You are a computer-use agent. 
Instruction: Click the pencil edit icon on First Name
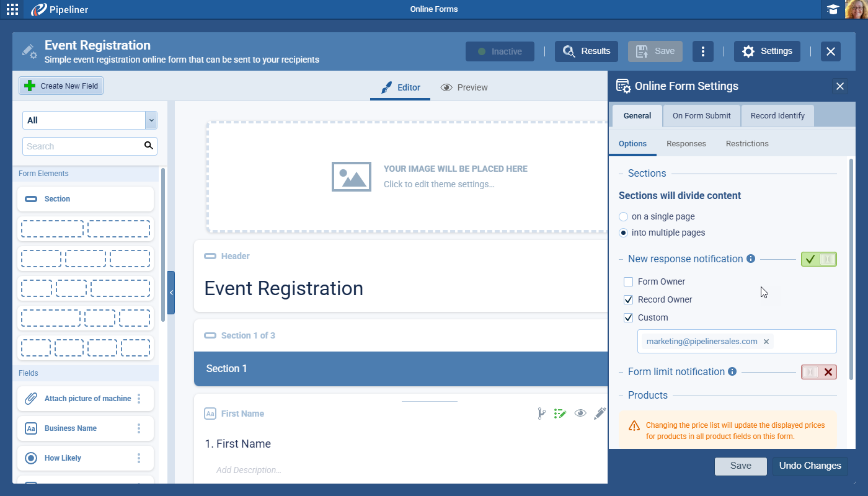pyautogui.click(x=600, y=414)
